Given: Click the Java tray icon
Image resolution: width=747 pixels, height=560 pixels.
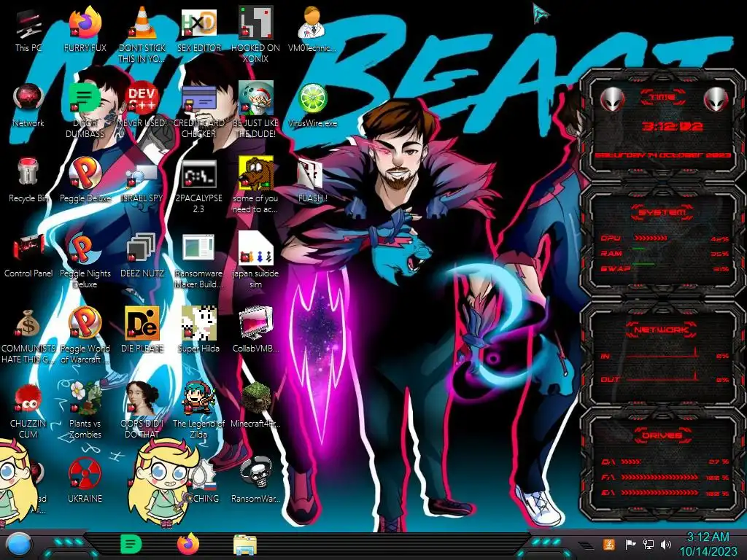Looking at the screenshot, I should (608, 544).
